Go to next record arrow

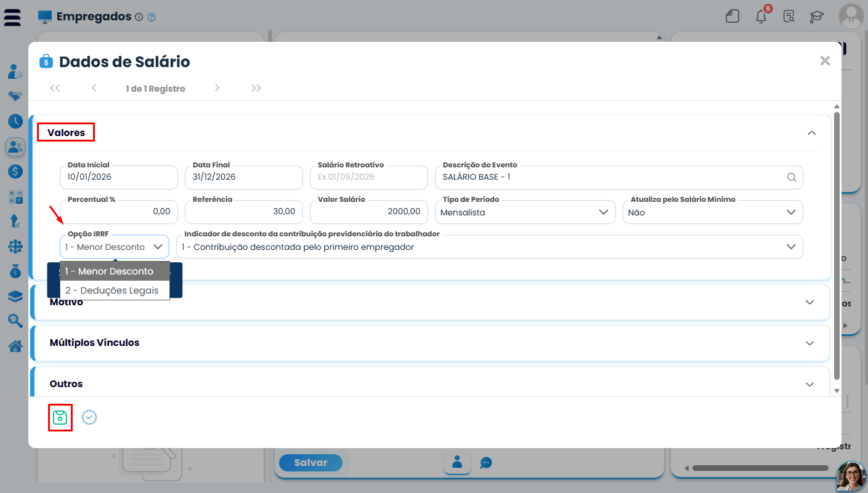click(217, 88)
